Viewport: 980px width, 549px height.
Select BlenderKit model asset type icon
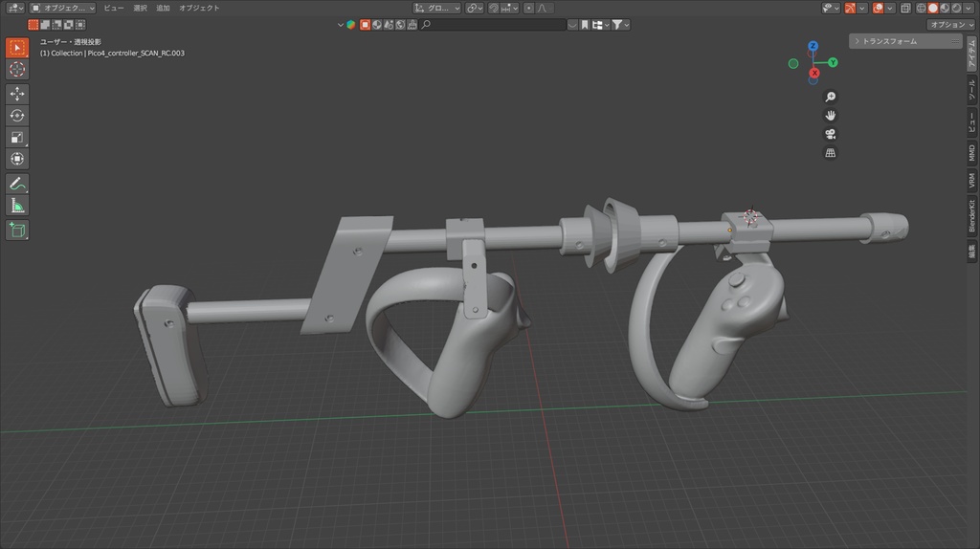pyautogui.click(x=365, y=25)
